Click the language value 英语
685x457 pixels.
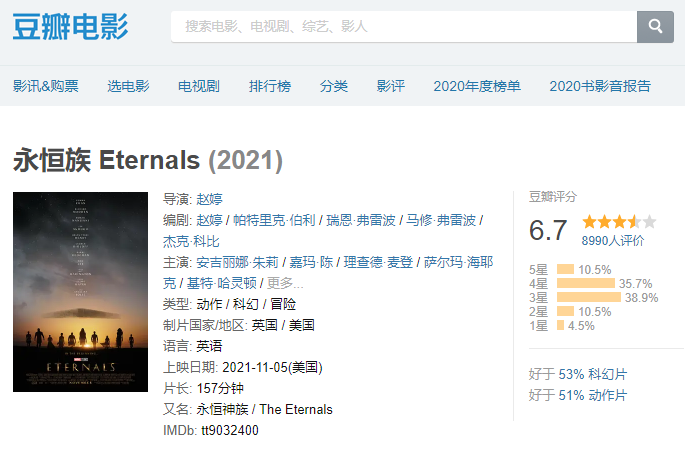(x=209, y=346)
